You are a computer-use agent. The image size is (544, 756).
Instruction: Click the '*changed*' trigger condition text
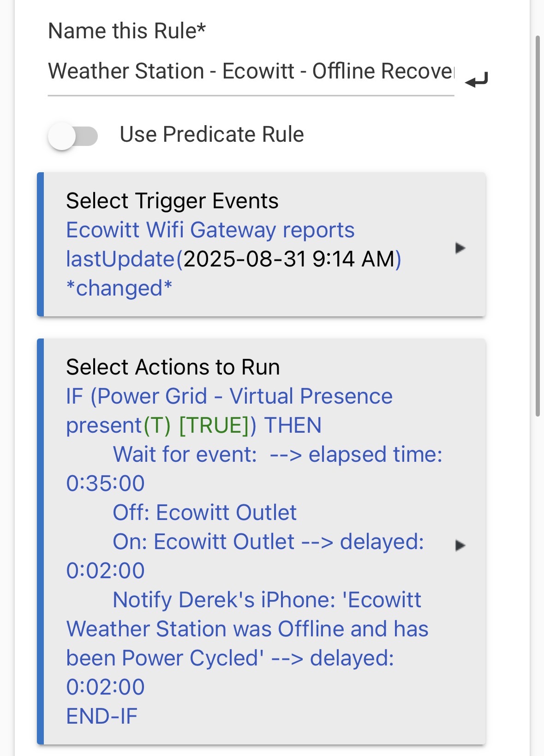(119, 288)
